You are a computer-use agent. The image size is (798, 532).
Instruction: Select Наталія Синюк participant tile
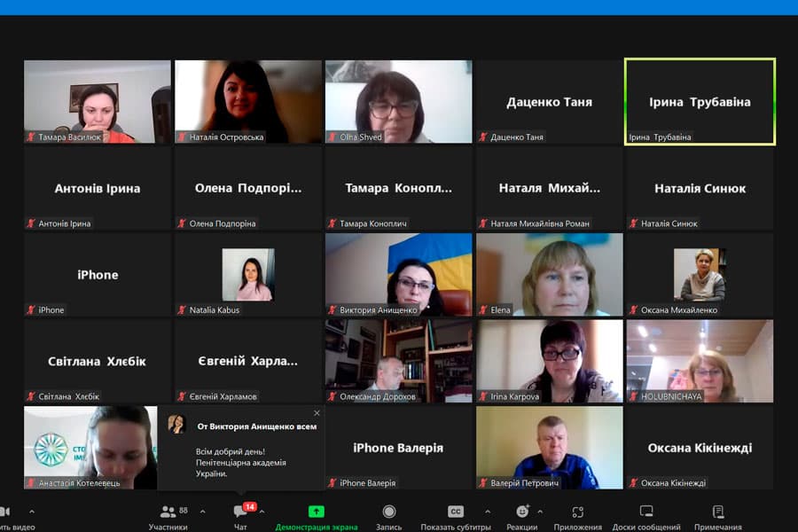700,188
